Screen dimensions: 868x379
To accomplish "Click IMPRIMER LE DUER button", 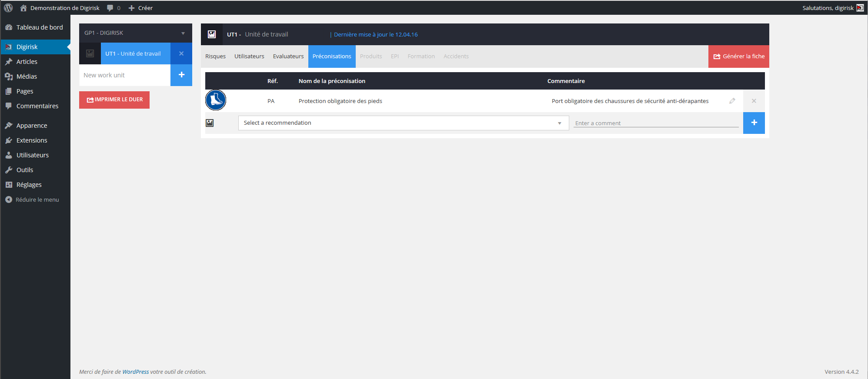I will [114, 100].
